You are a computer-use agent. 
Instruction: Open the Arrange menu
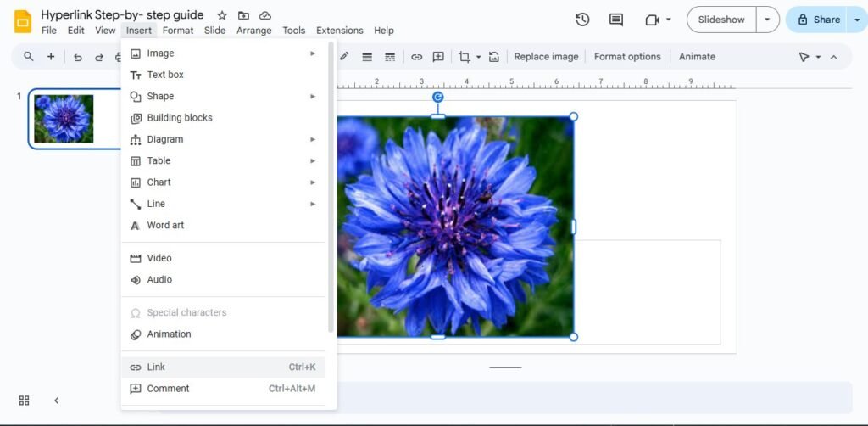[254, 31]
